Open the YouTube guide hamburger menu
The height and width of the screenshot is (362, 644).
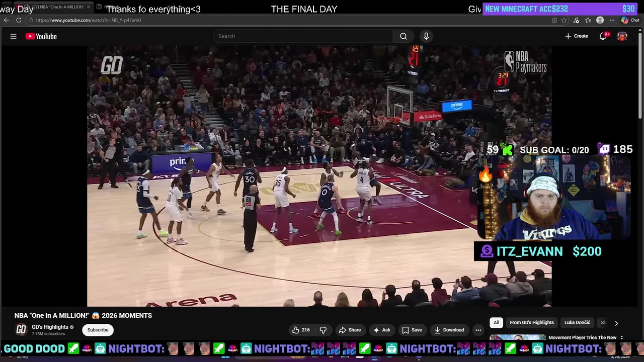pyautogui.click(x=14, y=36)
